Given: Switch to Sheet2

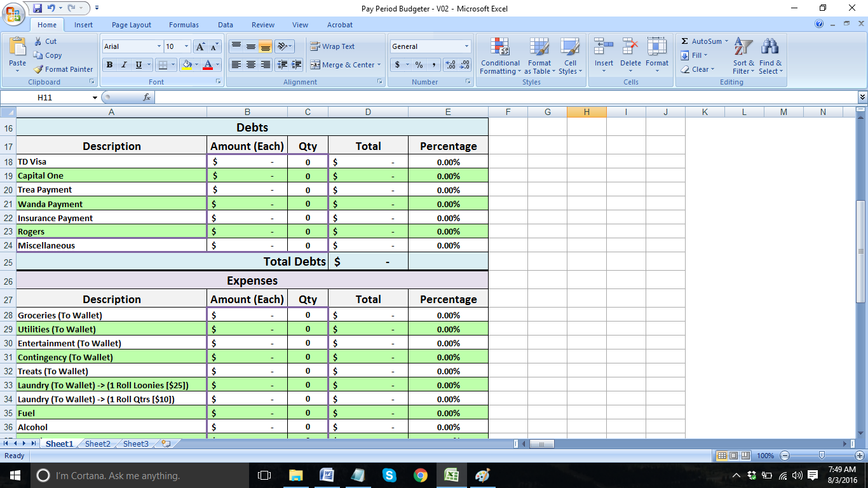Looking at the screenshot, I should (x=97, y=444).
